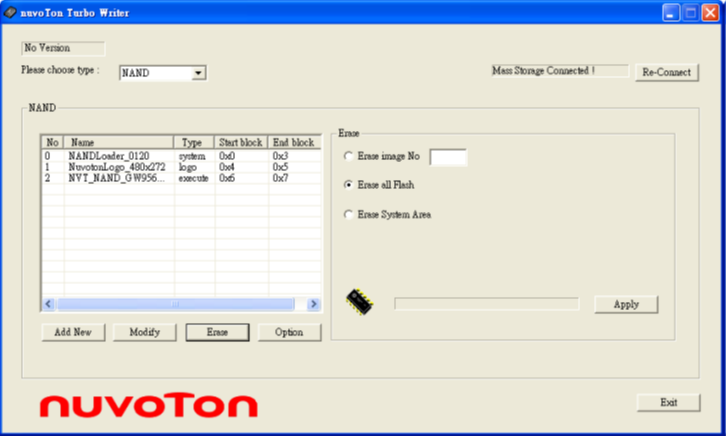Sort by the No column header

pos(53,142)
